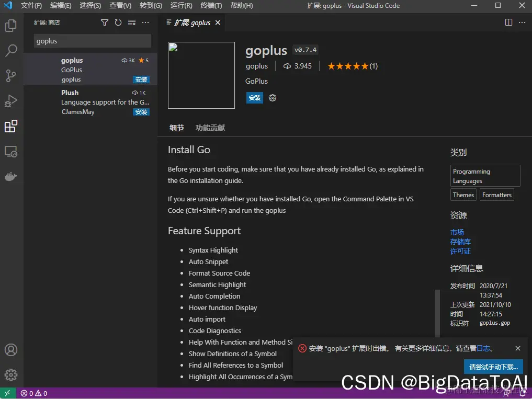Open the Extensions view icon
This screenshot has width=532, height=399.
click(11, 126)
